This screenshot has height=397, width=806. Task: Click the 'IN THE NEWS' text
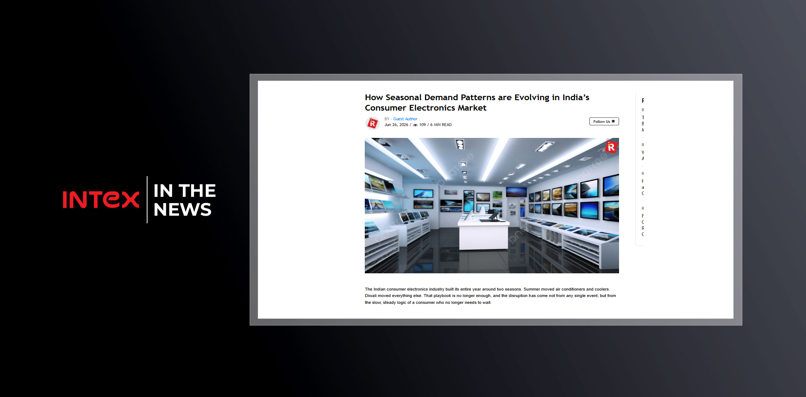(184, 200)
